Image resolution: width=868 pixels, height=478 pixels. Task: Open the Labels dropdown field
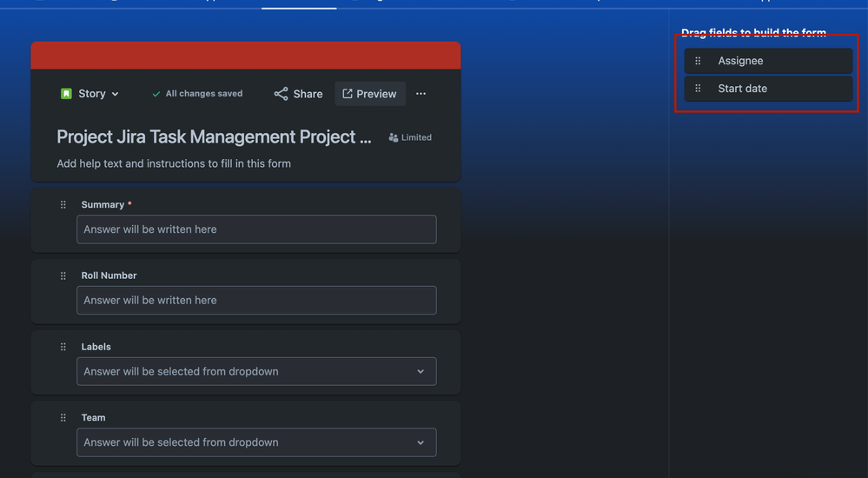256,371
